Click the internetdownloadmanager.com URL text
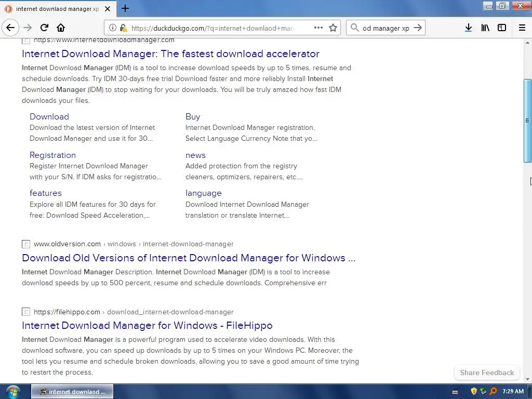532x399 pixels. 104,40
